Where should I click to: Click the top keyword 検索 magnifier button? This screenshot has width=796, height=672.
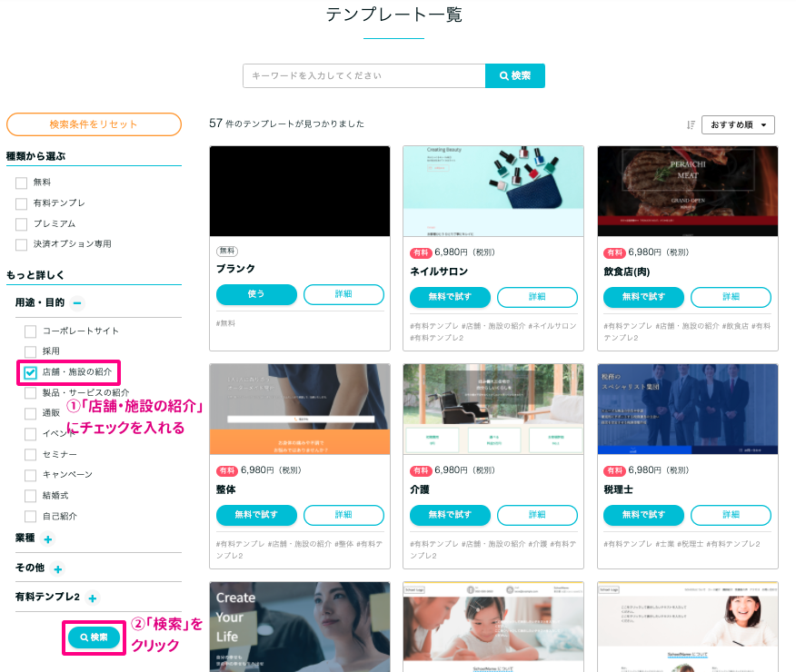pos(515,76)
